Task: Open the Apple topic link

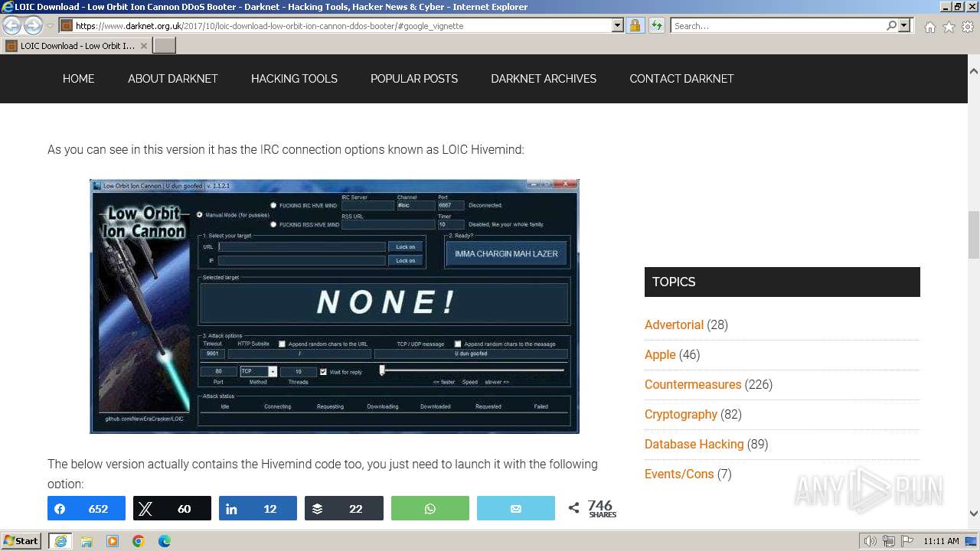Action: [660, 354]
